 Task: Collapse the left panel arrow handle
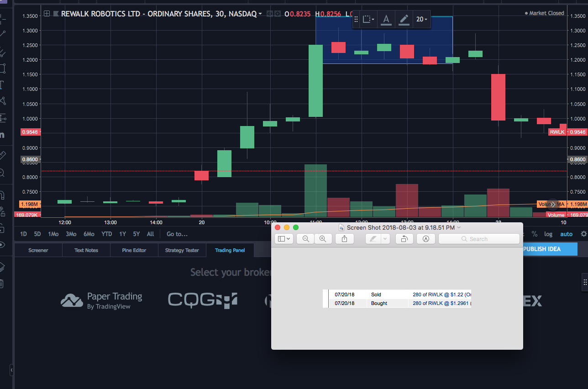pyautogui.click(x=11, y=370)
